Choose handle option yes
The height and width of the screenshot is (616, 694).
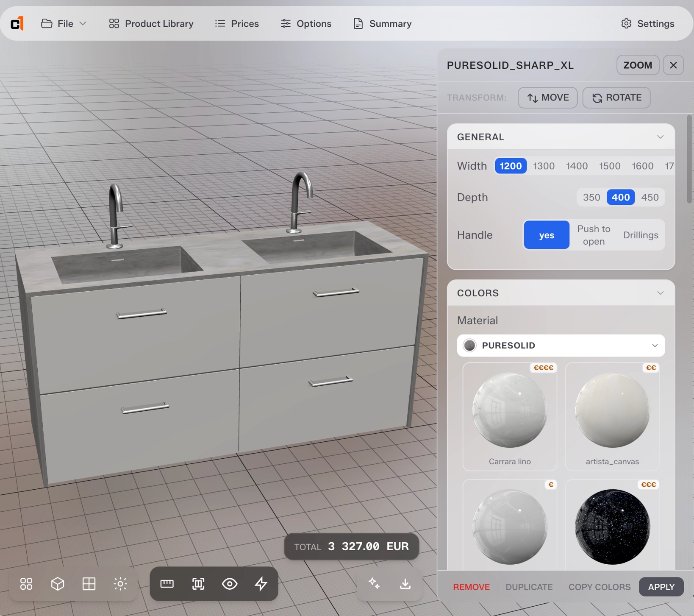coord(547,235)
